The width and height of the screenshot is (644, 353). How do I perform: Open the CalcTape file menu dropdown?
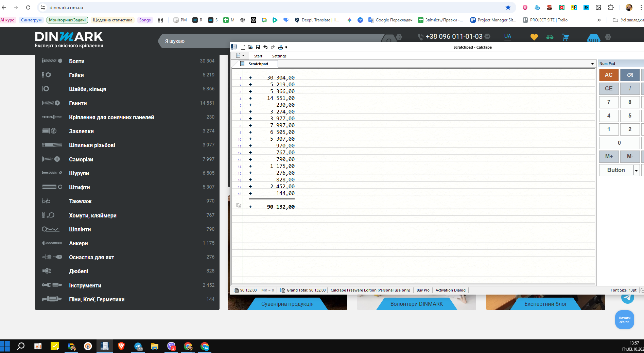[240, 56]
